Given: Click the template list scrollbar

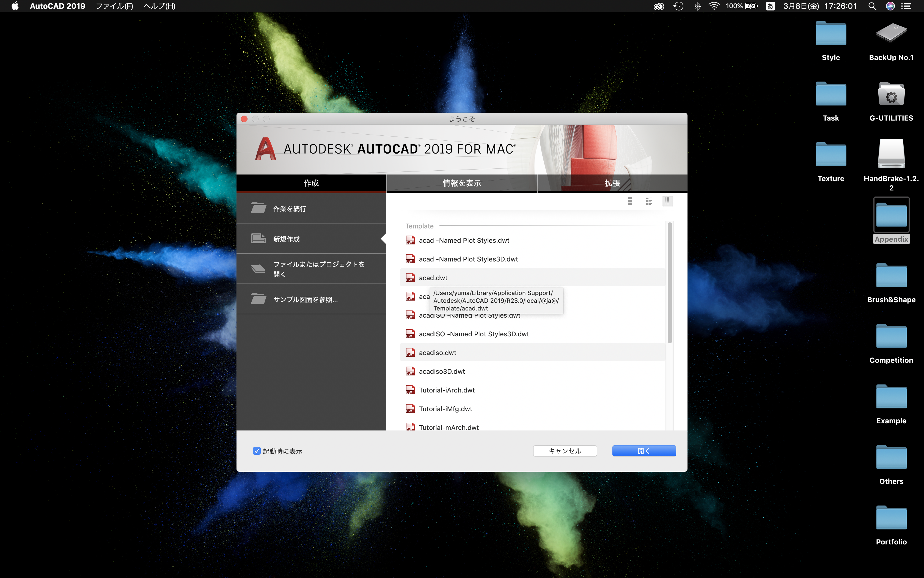Looking at the screenshot, I should (x=670, y=282).
